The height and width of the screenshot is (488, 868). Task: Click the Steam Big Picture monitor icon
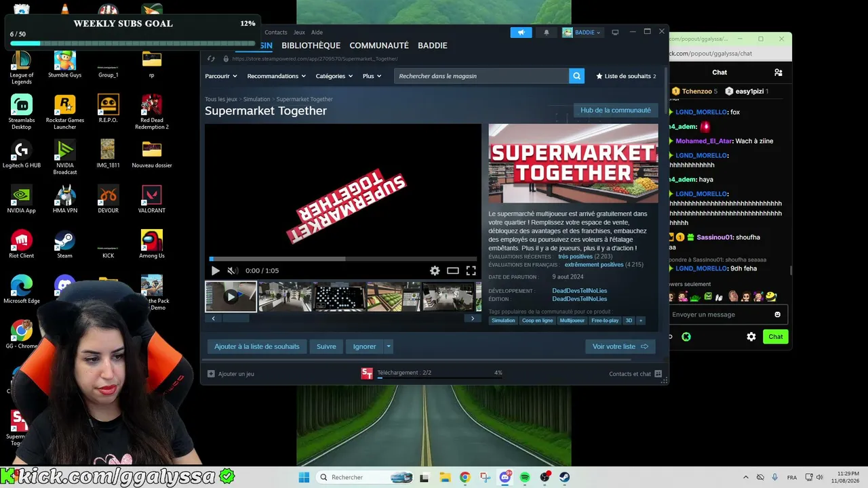615,33
